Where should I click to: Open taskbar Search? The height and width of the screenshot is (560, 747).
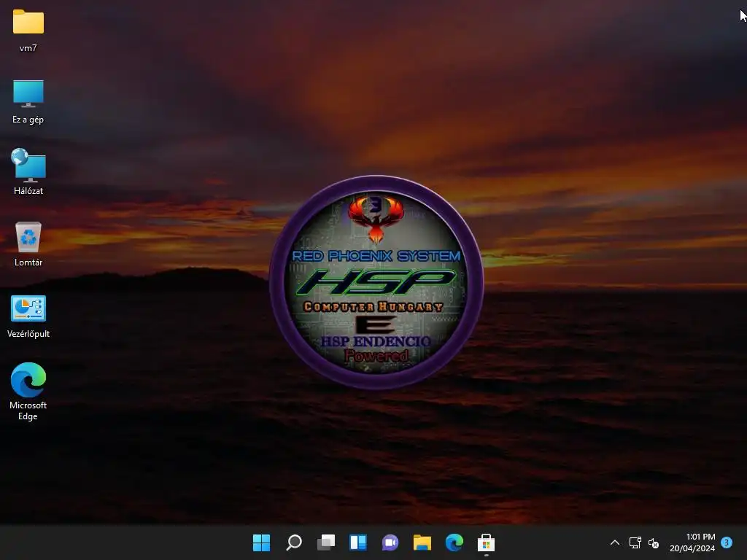(x=294, y=542)
